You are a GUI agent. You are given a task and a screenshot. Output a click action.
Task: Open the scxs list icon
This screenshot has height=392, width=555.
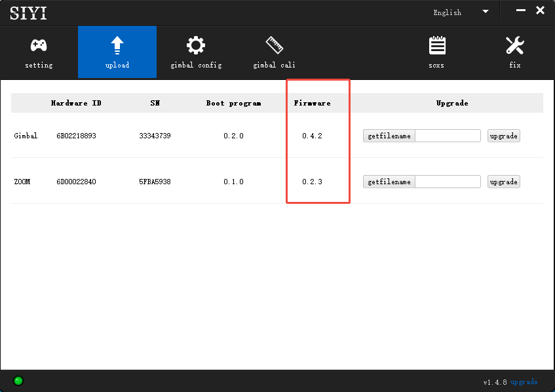(x=436, y=46)
